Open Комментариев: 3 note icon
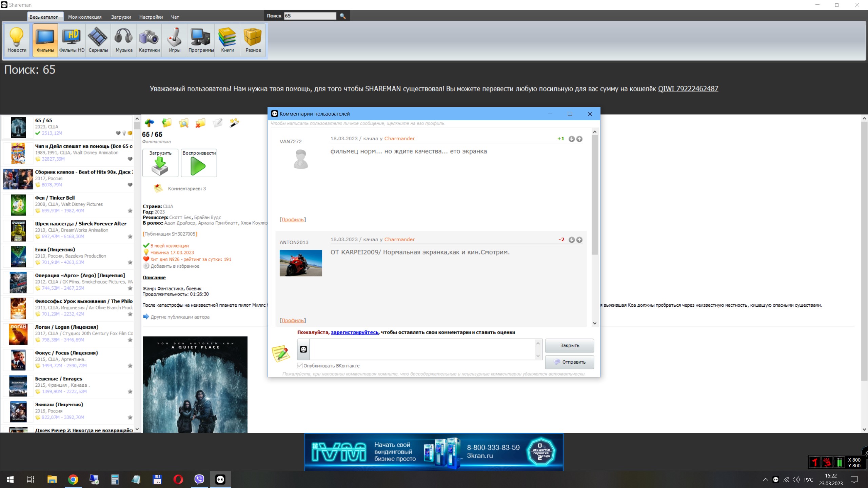This screenshot has width=868, height=488. (x=158, y=188)
